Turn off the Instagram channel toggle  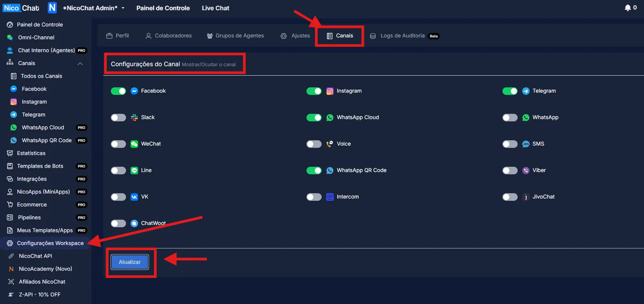tap(314, 91)
